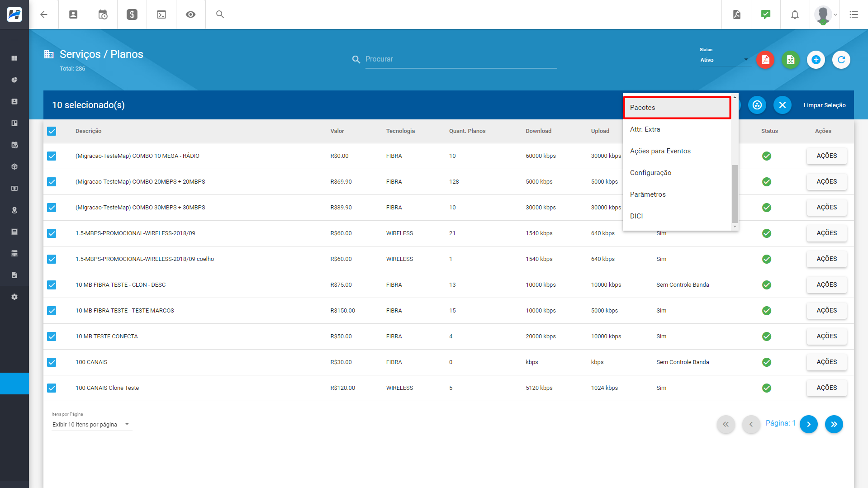Open the list menu icon at top right
This screenshot has width=868, height=488.
pyautogui.click(x=854, y=14)
